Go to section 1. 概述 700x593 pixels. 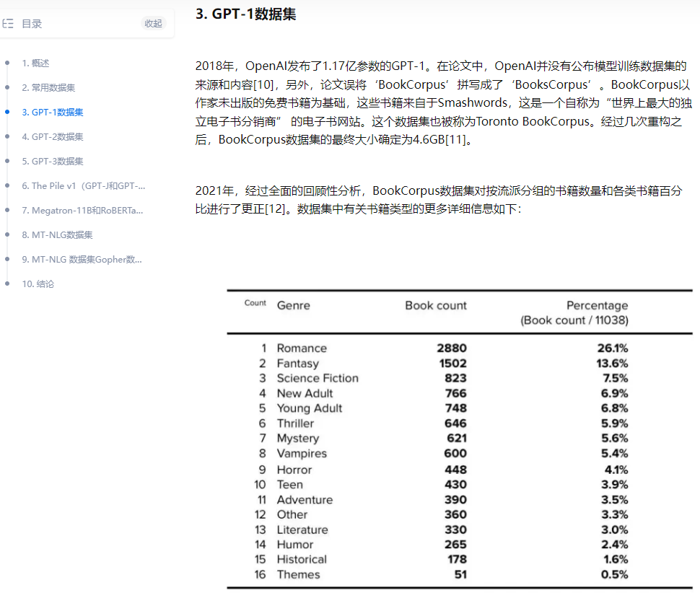(35, 63)
